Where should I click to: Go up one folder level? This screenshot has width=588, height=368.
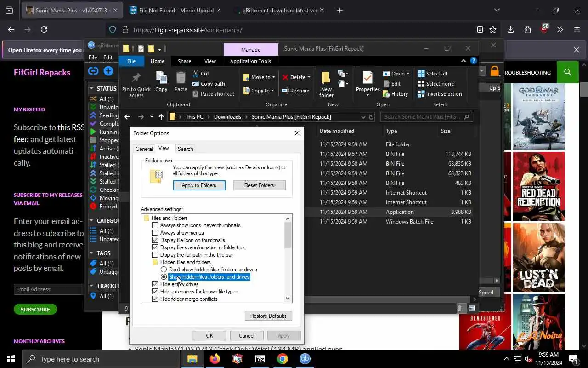tap(161, 117)
